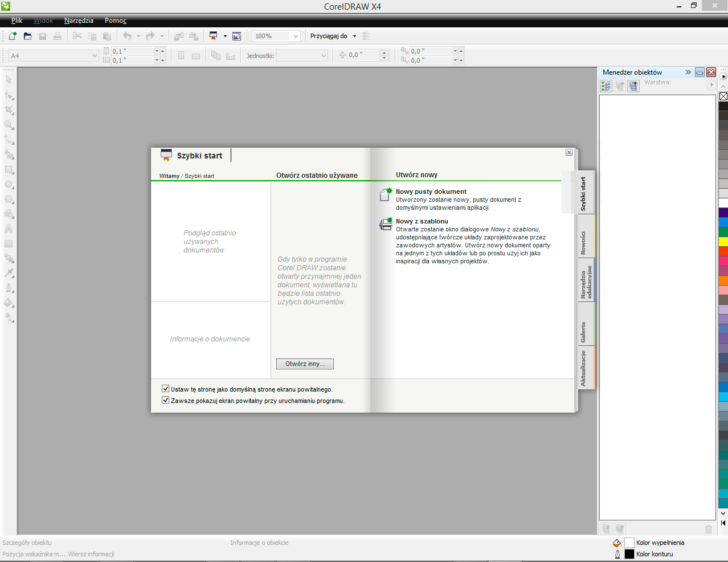Click the New blank document icon
The image size is (728, 562).
[386, 194]
